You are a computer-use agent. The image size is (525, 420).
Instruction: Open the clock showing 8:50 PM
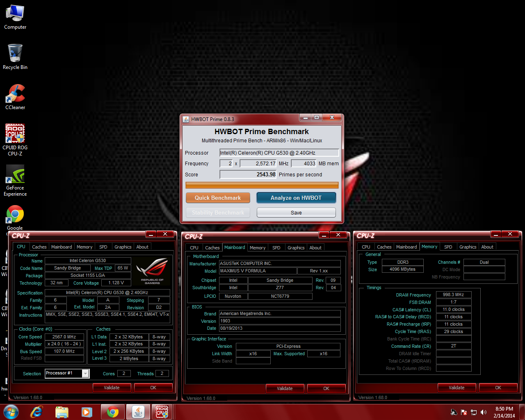504,412
